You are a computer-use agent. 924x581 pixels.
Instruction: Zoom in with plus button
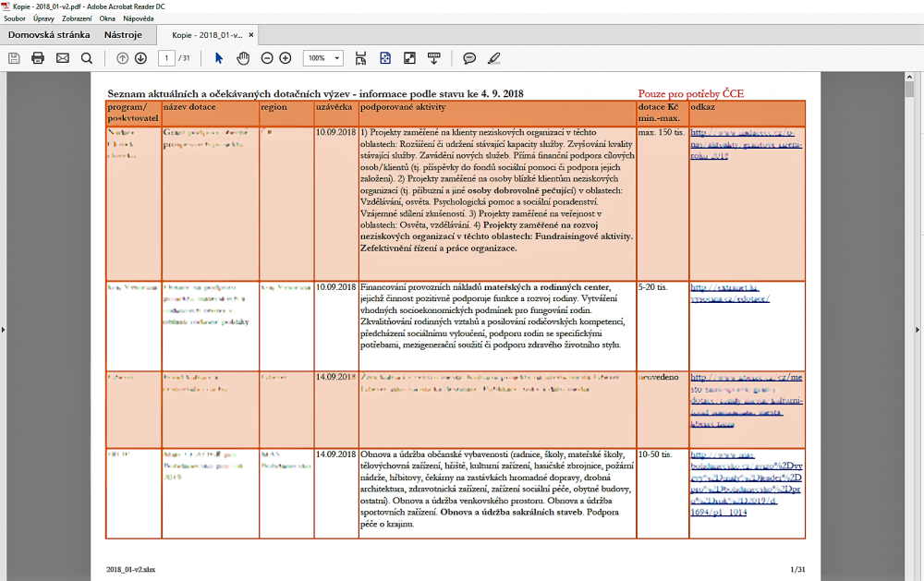286,58
